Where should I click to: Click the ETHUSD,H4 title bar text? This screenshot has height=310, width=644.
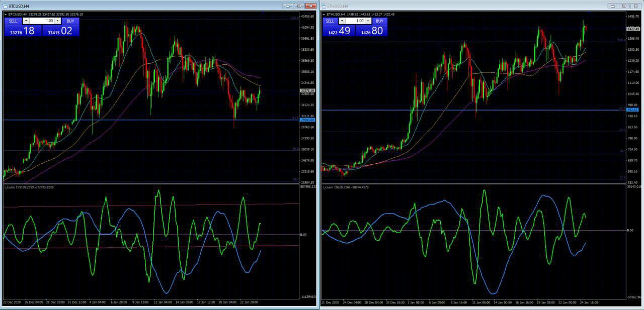pyautogui.click(x=337, y=6)
